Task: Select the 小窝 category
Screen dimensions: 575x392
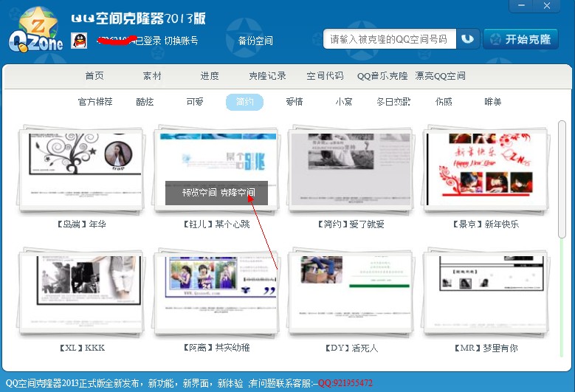Action: 344,102
